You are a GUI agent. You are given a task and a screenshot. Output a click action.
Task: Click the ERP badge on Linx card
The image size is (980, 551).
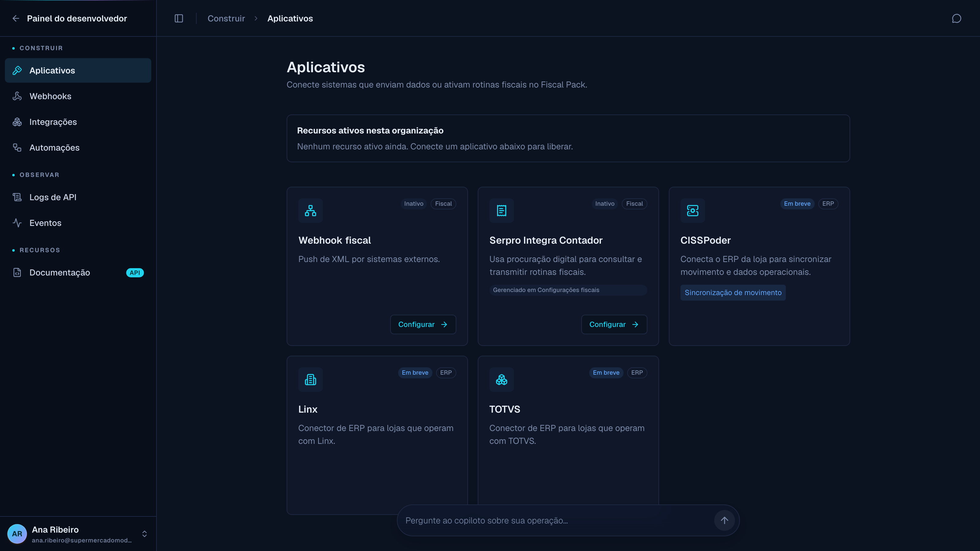pyautogui.click(x=446, y=372)
